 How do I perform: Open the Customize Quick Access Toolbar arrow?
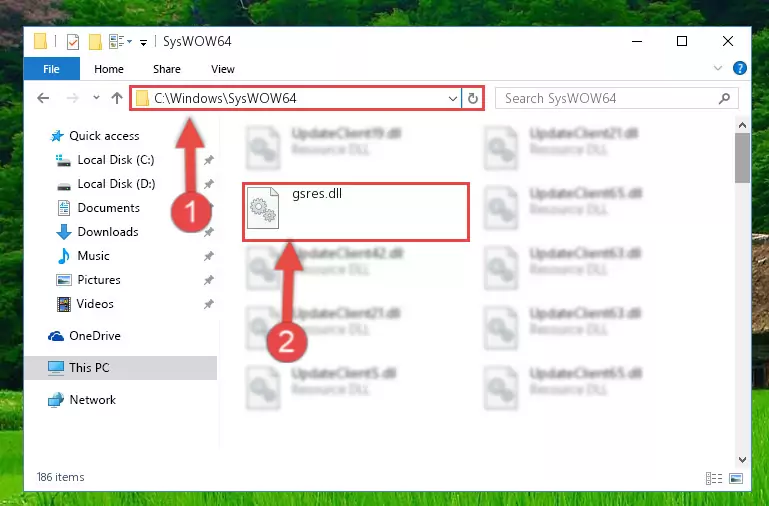click(x=143, y=43)
